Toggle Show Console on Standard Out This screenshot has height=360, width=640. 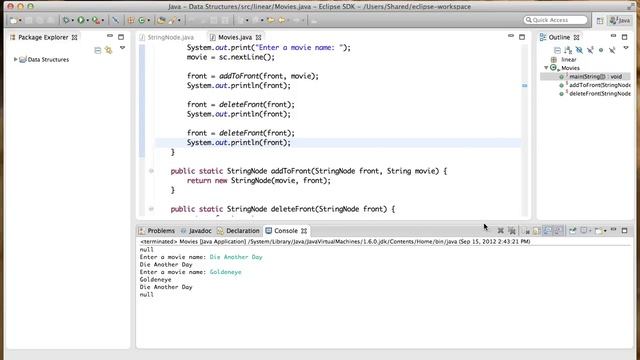(547, 231)
